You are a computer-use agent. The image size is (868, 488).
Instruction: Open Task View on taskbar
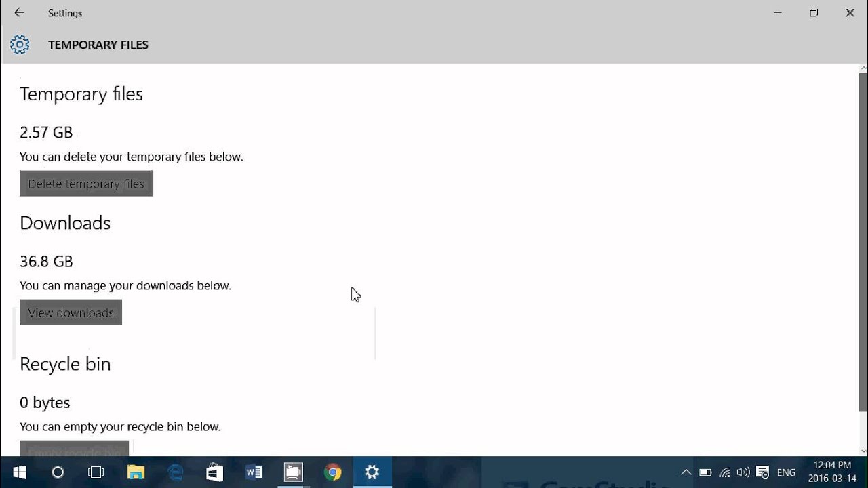click(x=96, y=472)
